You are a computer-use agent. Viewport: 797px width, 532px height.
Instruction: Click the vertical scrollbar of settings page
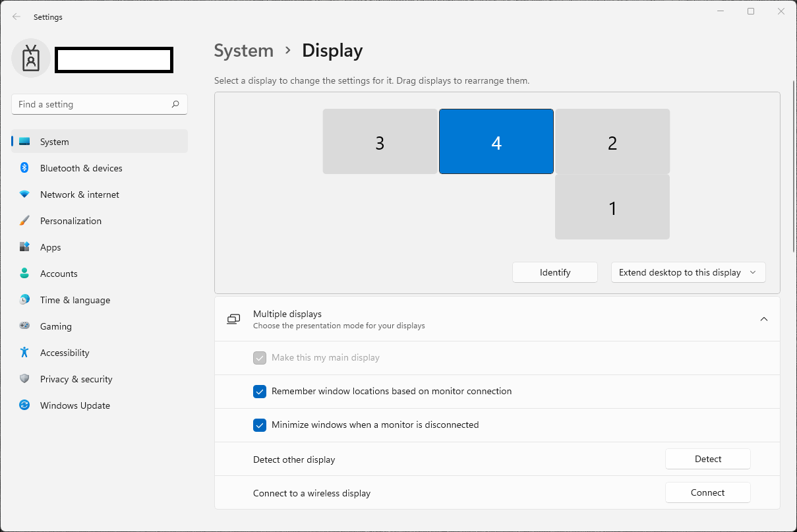coord(794,166)
